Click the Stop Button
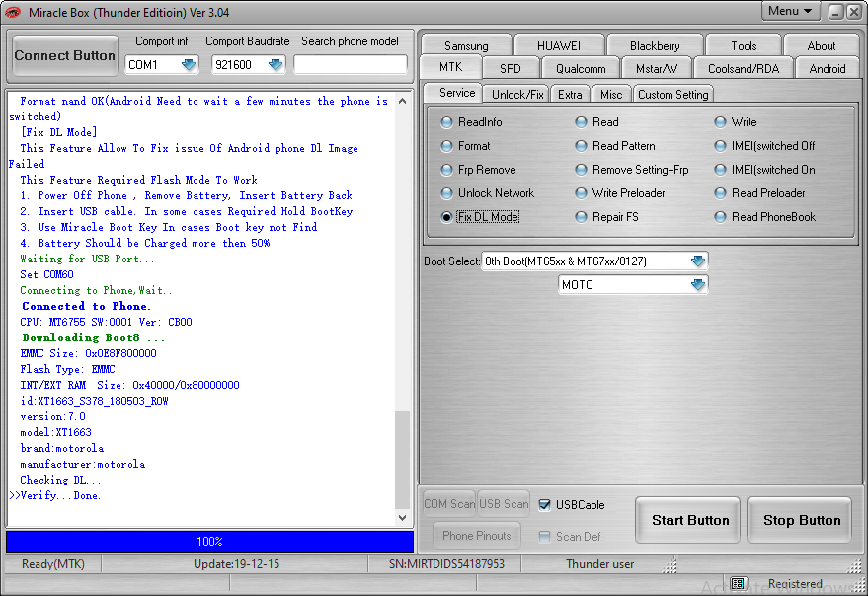Image resolution: width=868 pixels, height=596 pixels. (x=800, y=520)
